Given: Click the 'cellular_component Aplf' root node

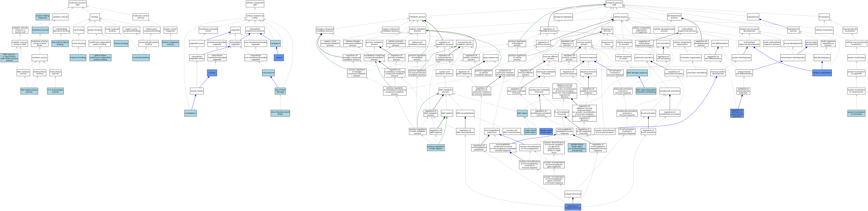Looking at the screenshot, I should [255, 4].
